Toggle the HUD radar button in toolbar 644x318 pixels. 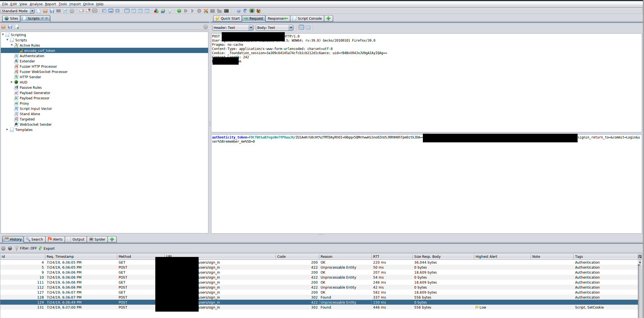252,11
